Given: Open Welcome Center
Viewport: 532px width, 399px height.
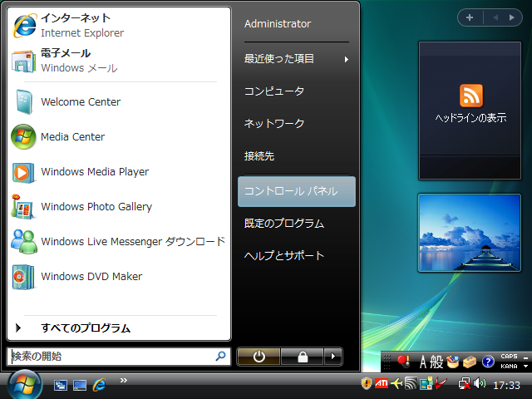Looking at the screenshot, I should 119,101.
